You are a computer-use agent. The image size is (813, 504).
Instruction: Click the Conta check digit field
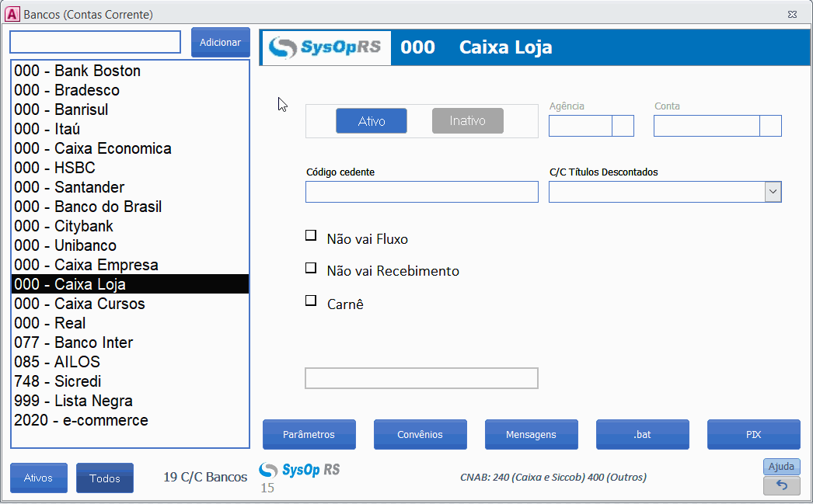click(770, 126)
